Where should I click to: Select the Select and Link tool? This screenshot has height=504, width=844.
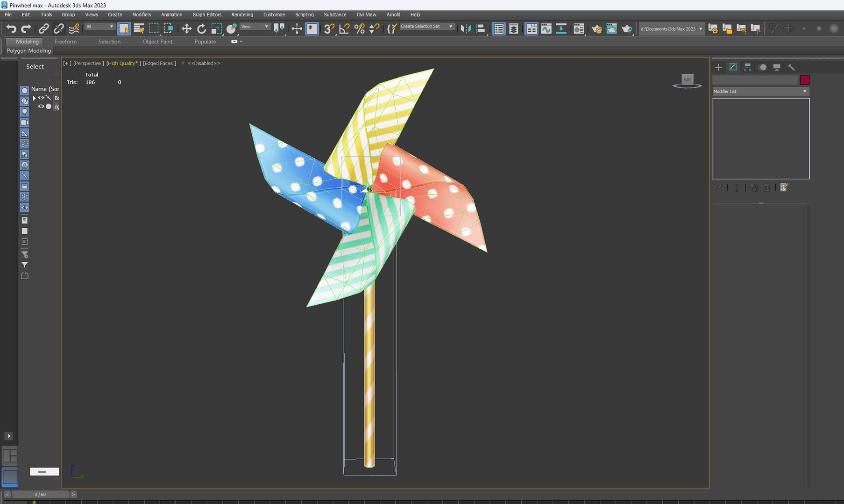pos(43,29)
